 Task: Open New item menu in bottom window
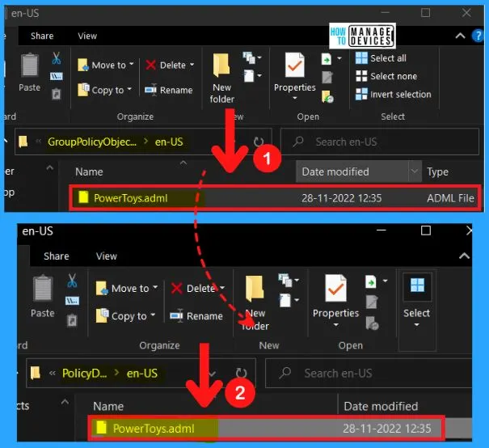coord(289,280)
